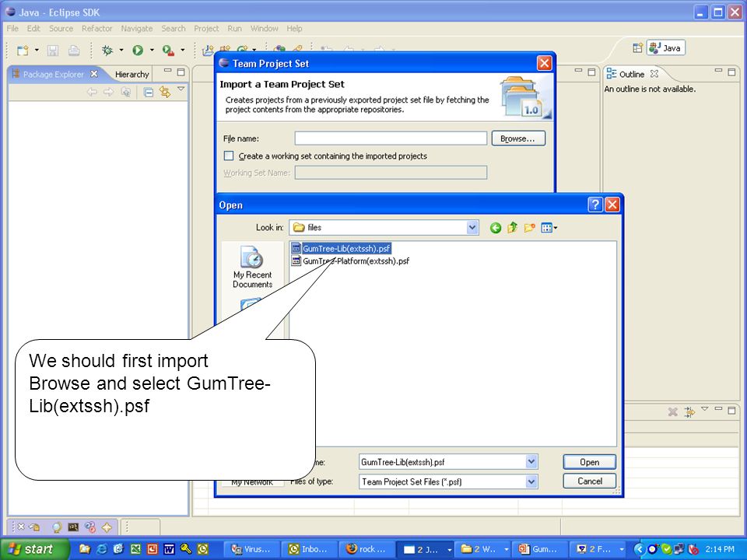
Task: Minimize the Outline panel
Action: [x=718, y=72]
